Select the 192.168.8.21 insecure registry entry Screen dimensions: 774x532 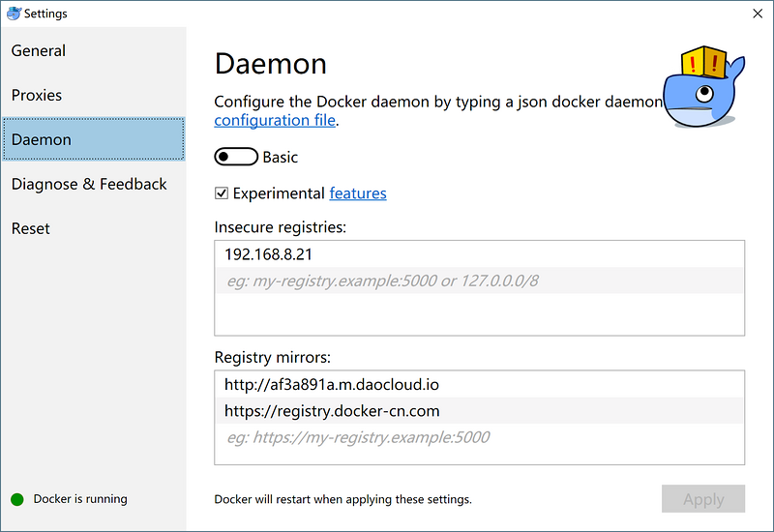479,254
